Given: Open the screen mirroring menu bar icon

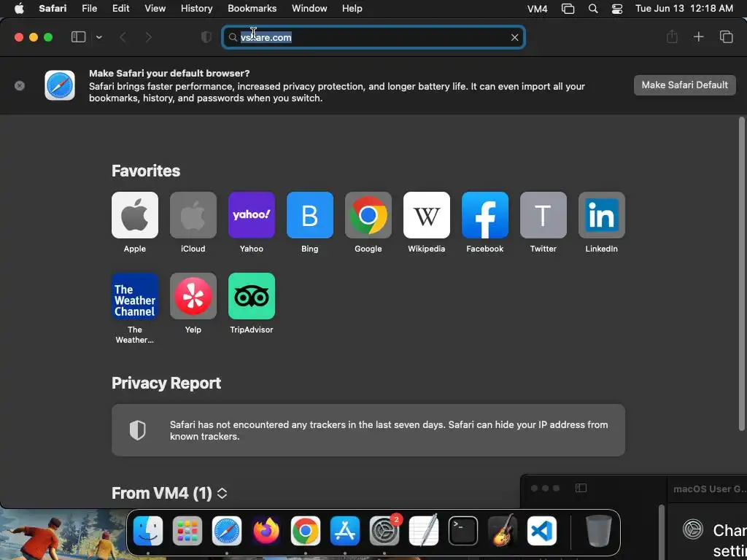Looking at the screenshot, I should click(568, 9).
